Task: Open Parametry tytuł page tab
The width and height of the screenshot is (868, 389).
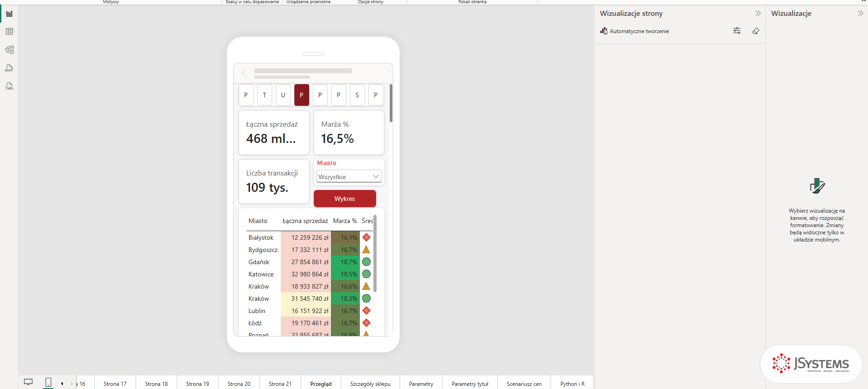Action: [x=470, y=384]
